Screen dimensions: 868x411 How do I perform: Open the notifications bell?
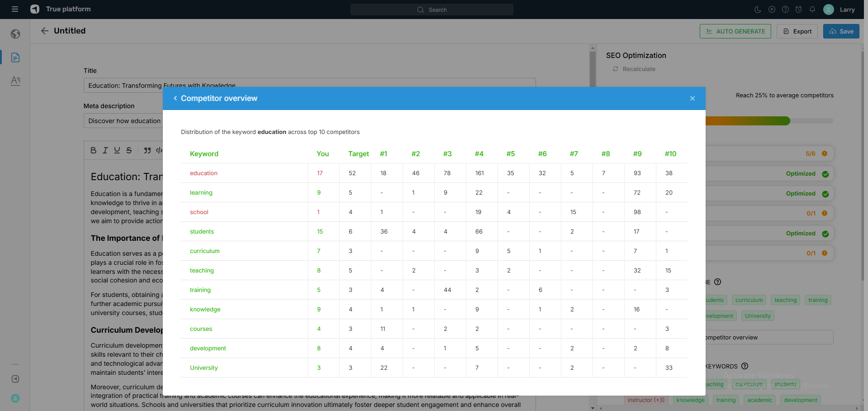pyautogui.click(x=812, y=10)
